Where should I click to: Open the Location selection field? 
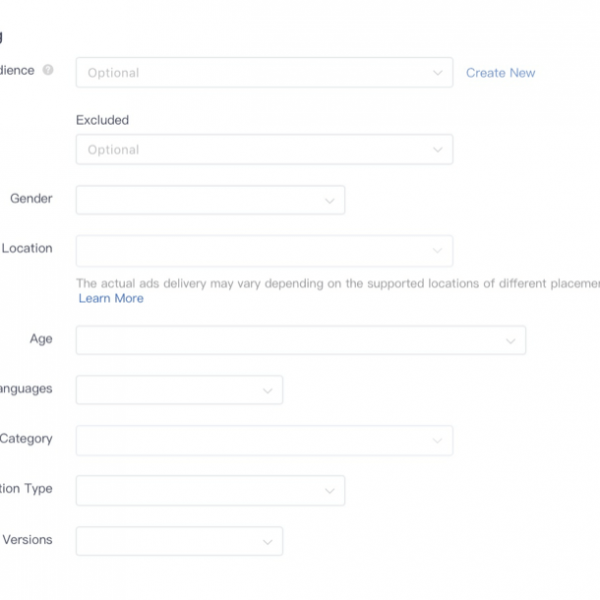(x=264, y=251)
